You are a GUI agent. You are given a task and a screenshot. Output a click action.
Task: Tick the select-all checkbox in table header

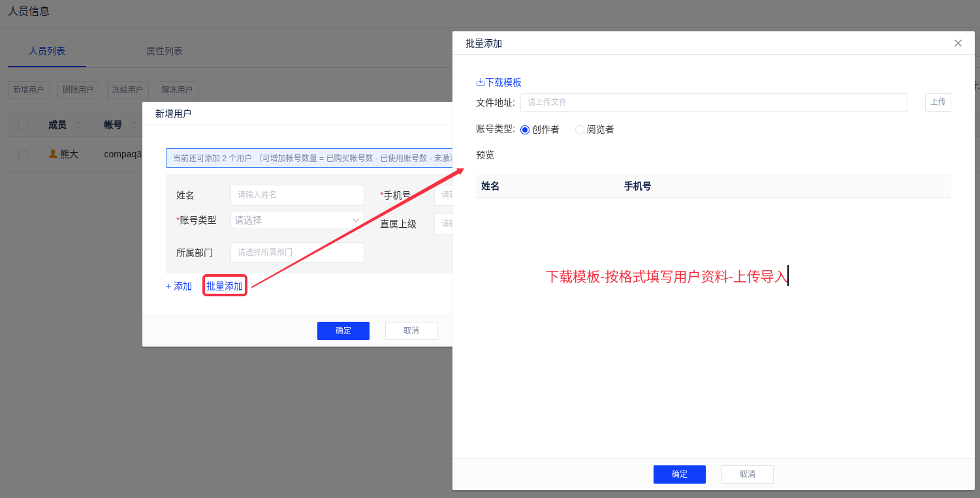(x=23, y=125)
